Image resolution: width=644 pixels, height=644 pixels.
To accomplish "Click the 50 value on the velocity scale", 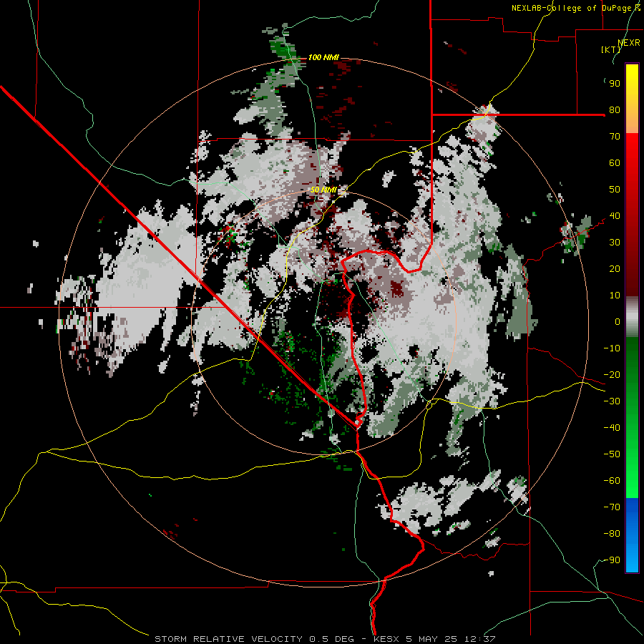I will [x=615, y=190].
